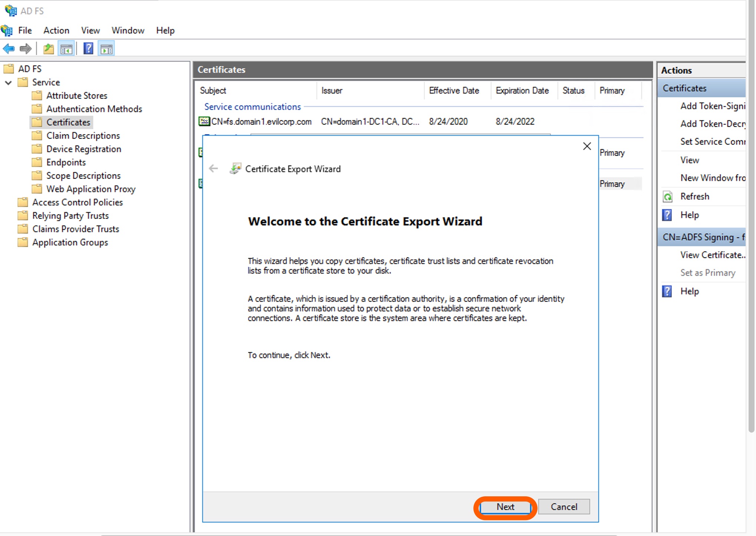Select Relying Party Trusts folder

pos(70,216)
